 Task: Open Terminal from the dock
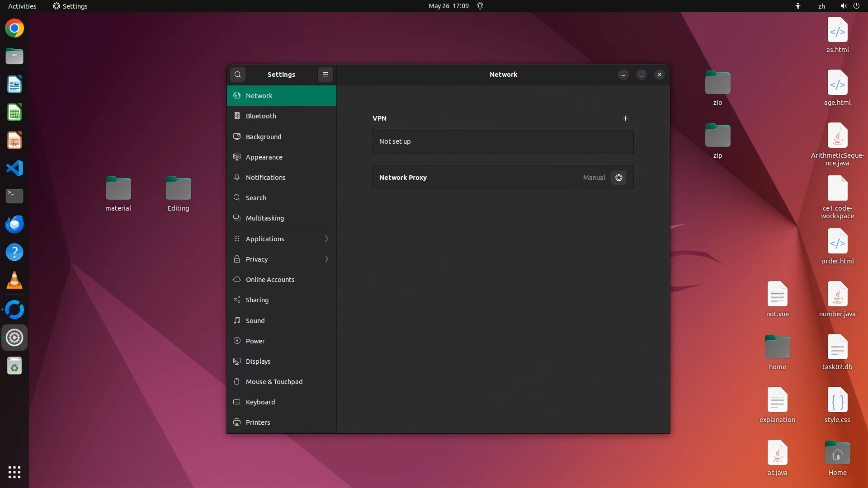14,196
